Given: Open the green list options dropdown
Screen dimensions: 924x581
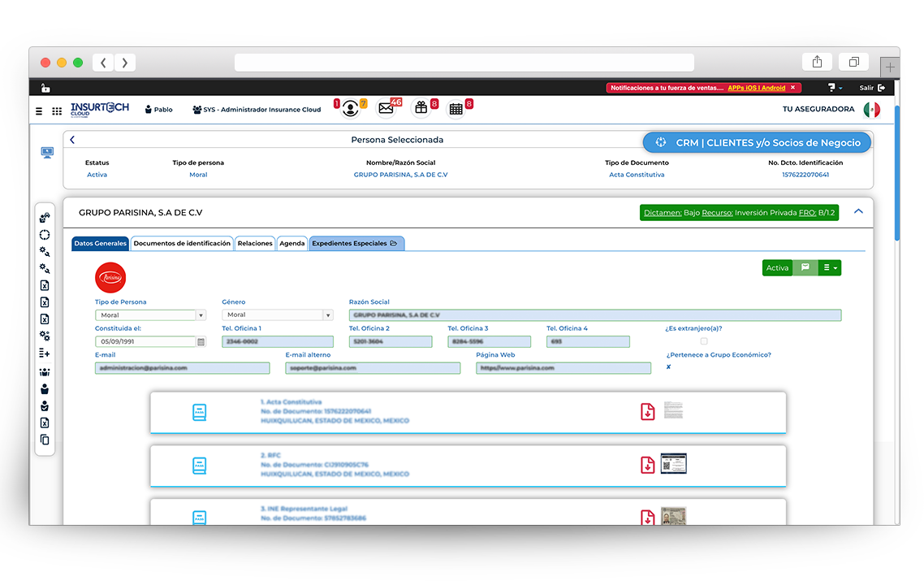Looking at the screenshot, I should (x=829, y=268).
